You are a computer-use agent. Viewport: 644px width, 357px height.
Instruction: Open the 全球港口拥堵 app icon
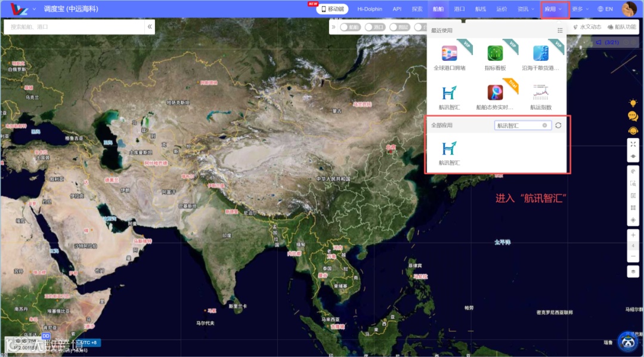(x=450, y=54)
